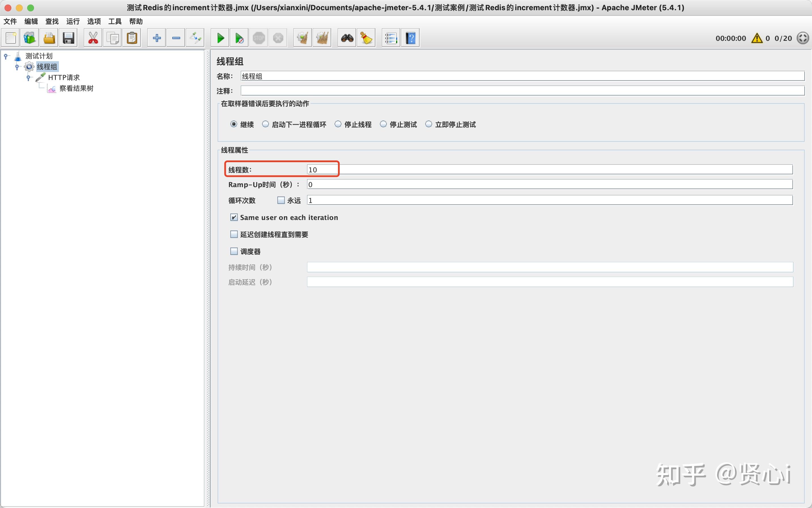Open search using the binoculars icon

pos(346,38)
